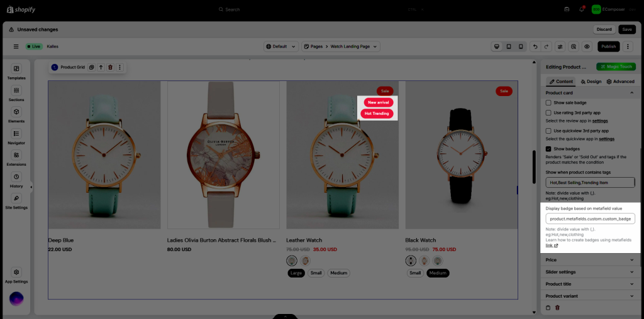Expand the Slider settings section

click(x=589, y=272)
